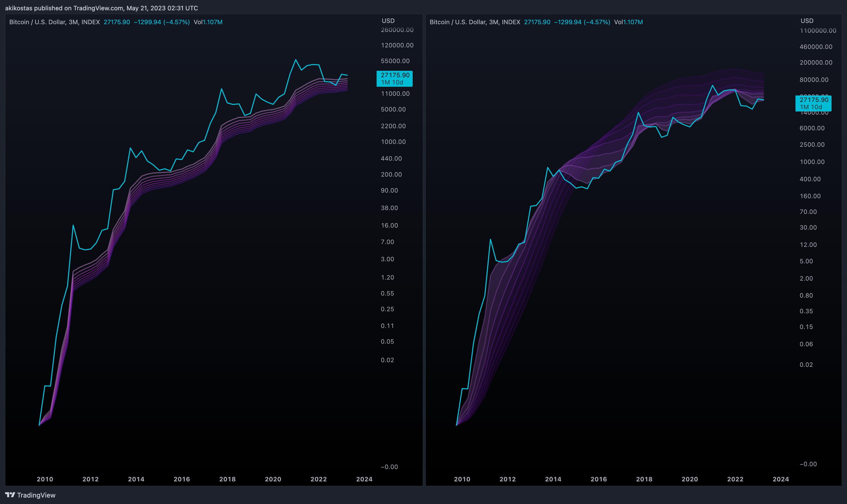
Task: Click right chart header price 27175.90
Action: coord(537,22)
